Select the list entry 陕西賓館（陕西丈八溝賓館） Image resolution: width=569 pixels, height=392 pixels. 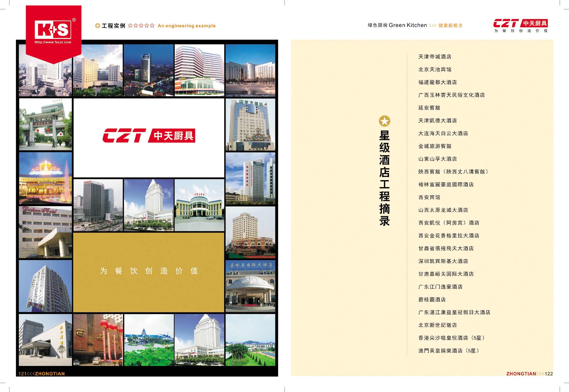pyautogui.click(x=454, y=172)
